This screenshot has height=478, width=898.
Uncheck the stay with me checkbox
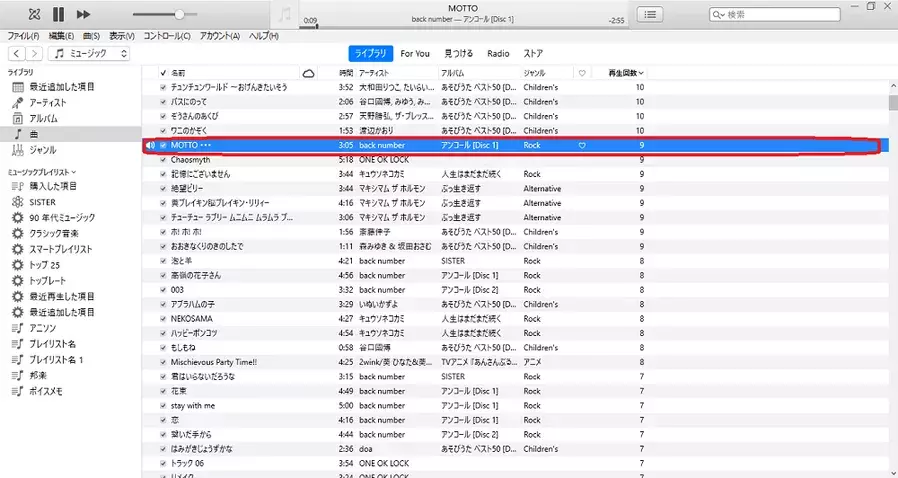tap(163, 406)
